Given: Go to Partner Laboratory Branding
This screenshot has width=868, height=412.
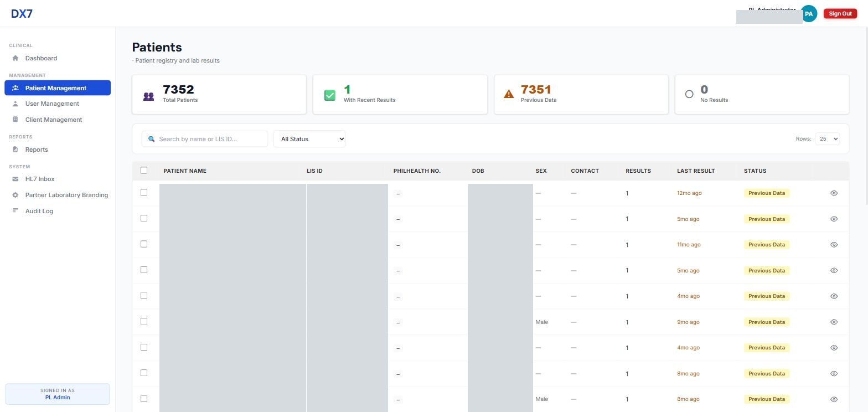Looking at the screenshot, I should click(x=66, y=195).
